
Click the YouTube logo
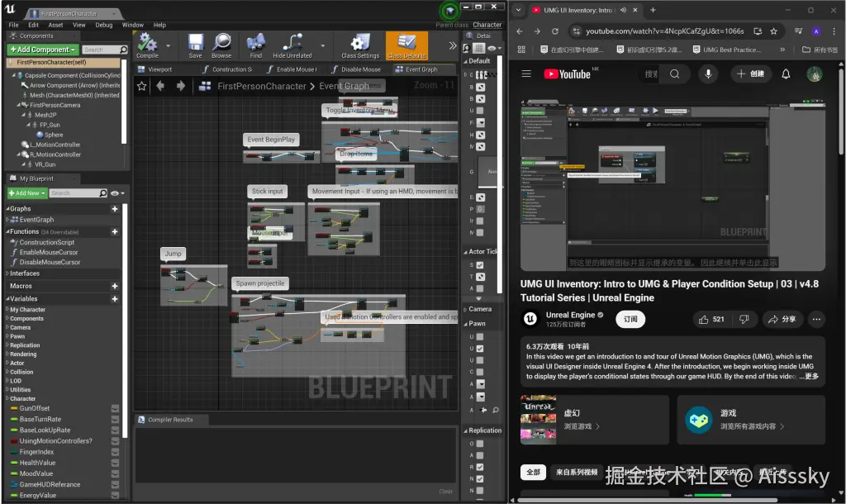(567, 74)
